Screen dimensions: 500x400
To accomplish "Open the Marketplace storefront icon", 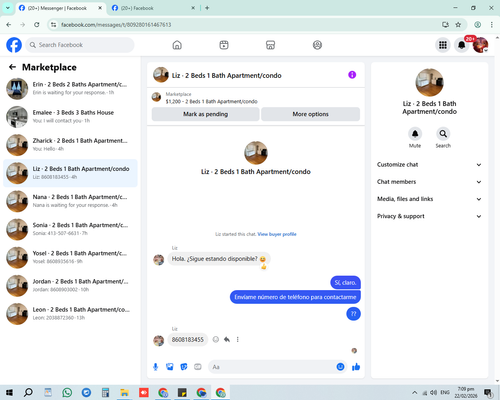I will (x=270, y=45).
